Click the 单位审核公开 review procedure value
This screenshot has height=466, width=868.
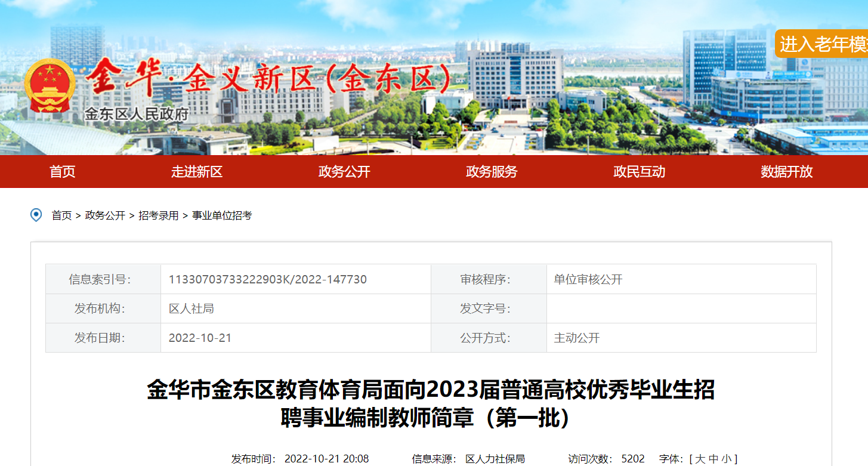point(588,279)
